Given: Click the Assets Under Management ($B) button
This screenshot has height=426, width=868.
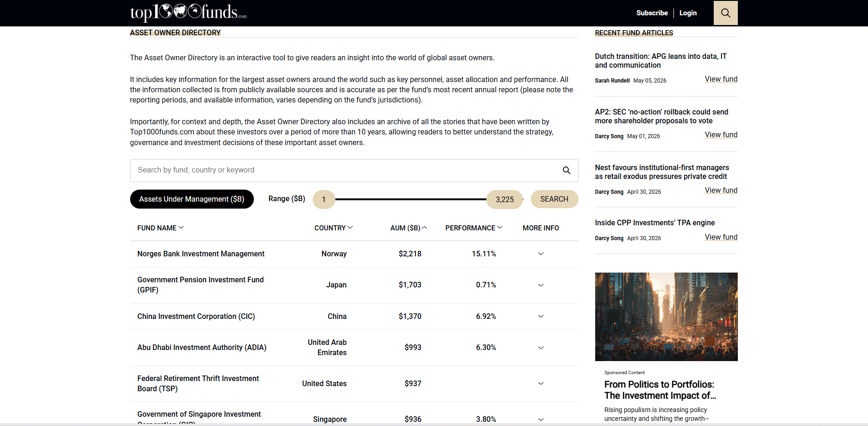Looking at the screenshot, I should [192, 199].
